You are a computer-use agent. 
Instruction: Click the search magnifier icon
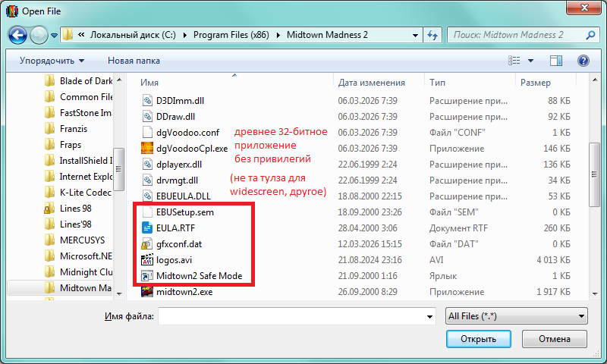pos(590,35)
